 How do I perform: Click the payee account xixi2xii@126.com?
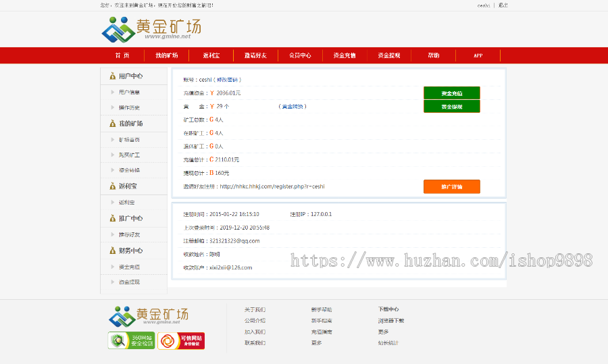[x=231, y=267]
